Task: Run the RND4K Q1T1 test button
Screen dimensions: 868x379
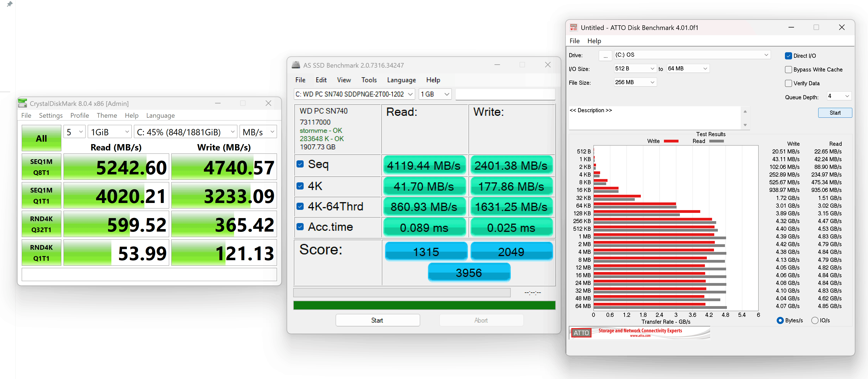Action: coord(42,253)
